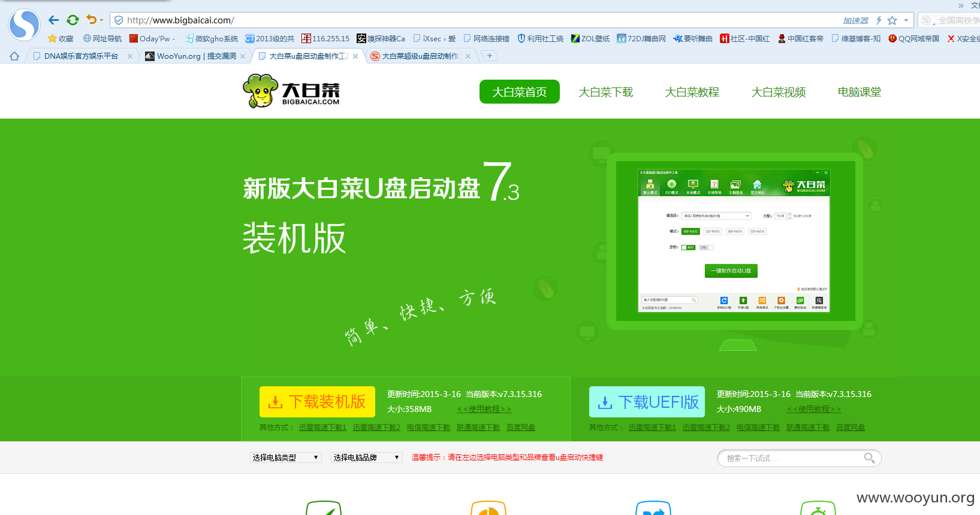Click 百度网盘 link for 装机版
The width and height of the screenshot is (980, 515).
520,428
